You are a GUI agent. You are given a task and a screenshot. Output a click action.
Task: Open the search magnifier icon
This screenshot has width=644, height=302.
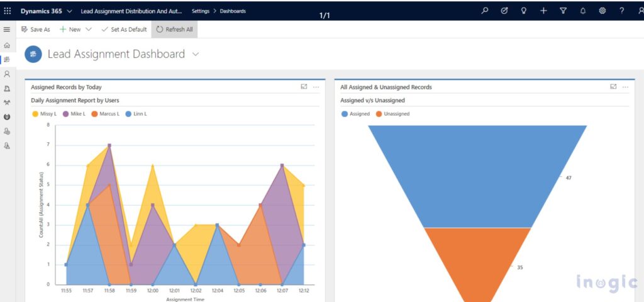485,11
